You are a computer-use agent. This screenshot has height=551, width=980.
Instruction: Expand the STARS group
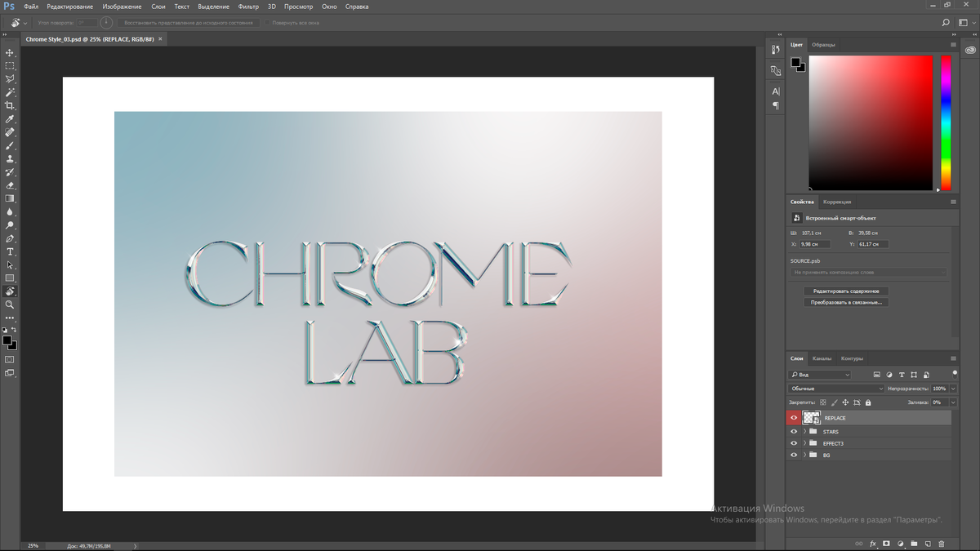(x=804, y=432)
